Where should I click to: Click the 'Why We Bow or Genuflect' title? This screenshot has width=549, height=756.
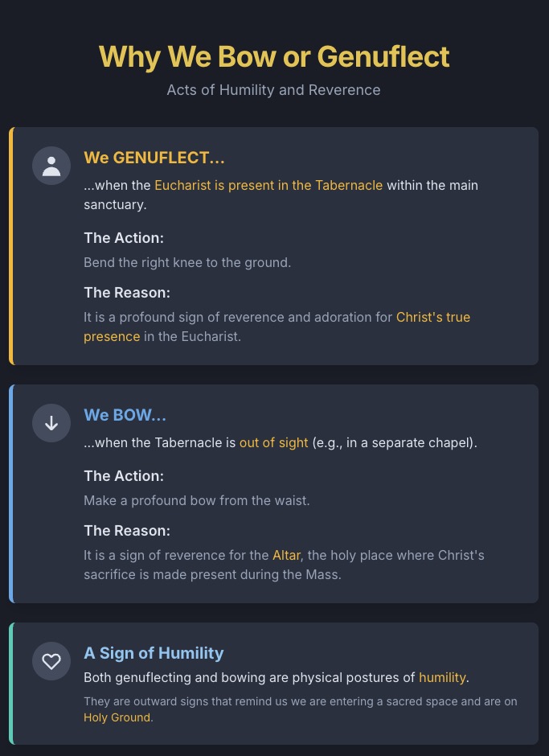(274, 57)
